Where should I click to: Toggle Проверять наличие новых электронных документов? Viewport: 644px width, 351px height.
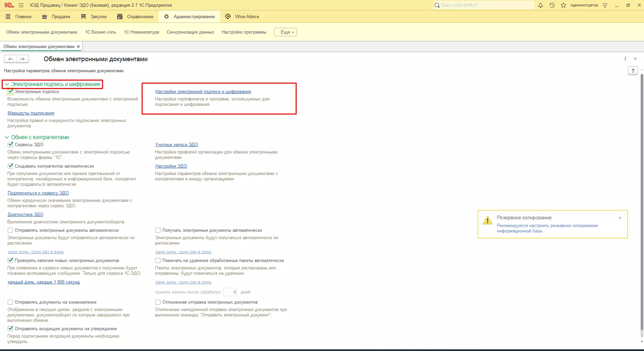pyautogui.click(x=10, y=261)
